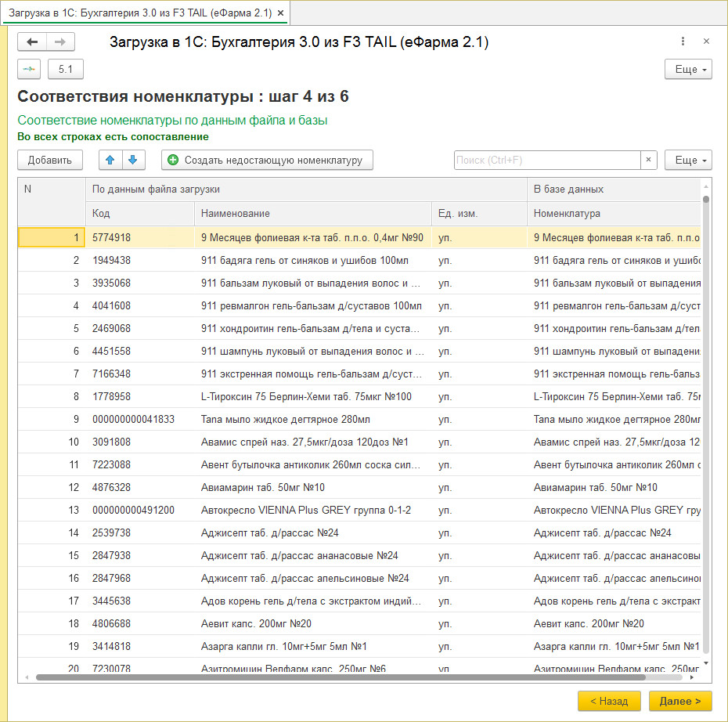Proceed to next step with Далее >
This screenshot has height=722, width=728.
[680, 701]
